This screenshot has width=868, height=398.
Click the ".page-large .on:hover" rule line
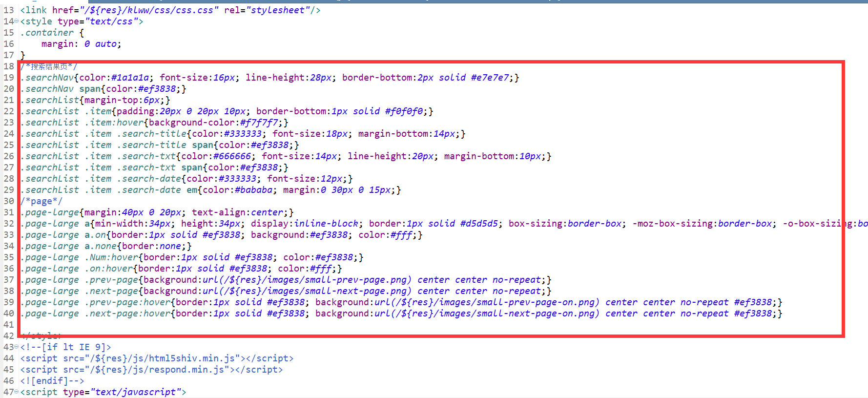[181, 269]
